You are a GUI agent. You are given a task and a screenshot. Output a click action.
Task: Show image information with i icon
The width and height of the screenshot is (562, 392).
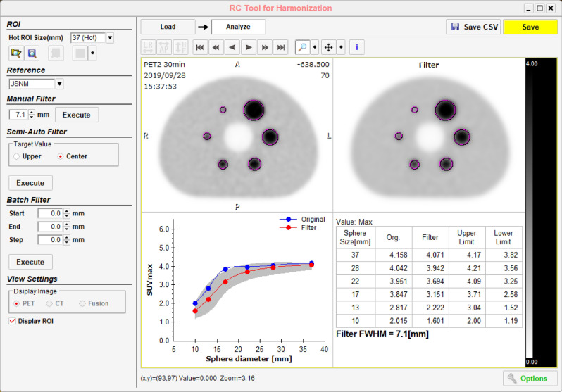356,47
